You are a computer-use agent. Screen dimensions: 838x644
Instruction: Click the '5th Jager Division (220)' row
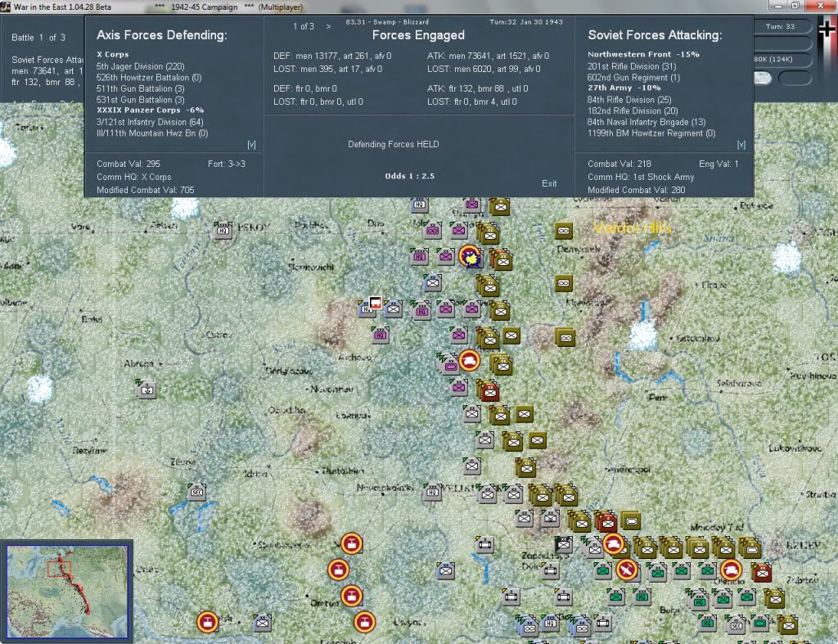140,66
